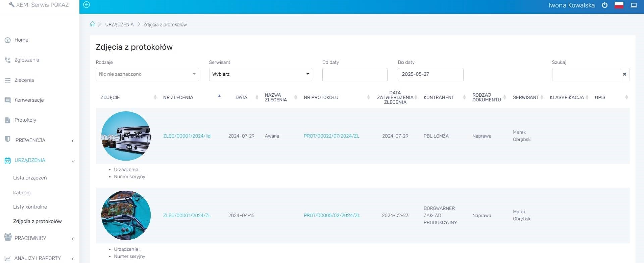Click the PRACOWNICY people icon

8,237
